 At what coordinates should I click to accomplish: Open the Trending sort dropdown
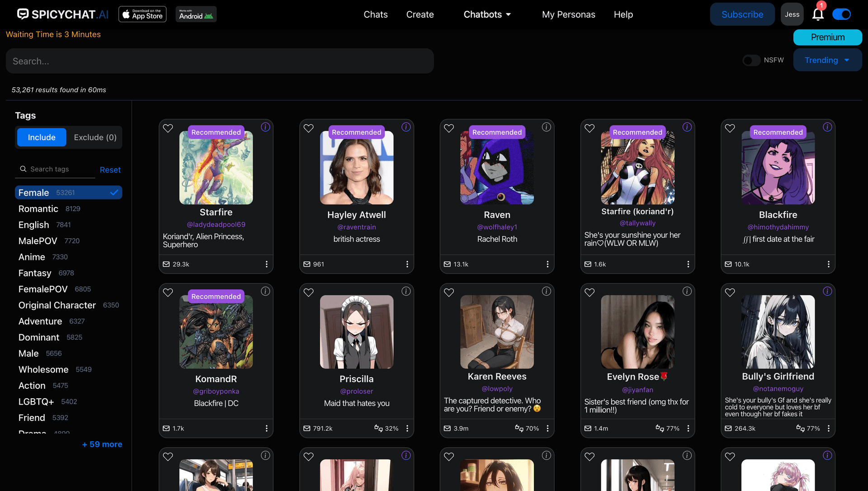(x=827, y=60)
